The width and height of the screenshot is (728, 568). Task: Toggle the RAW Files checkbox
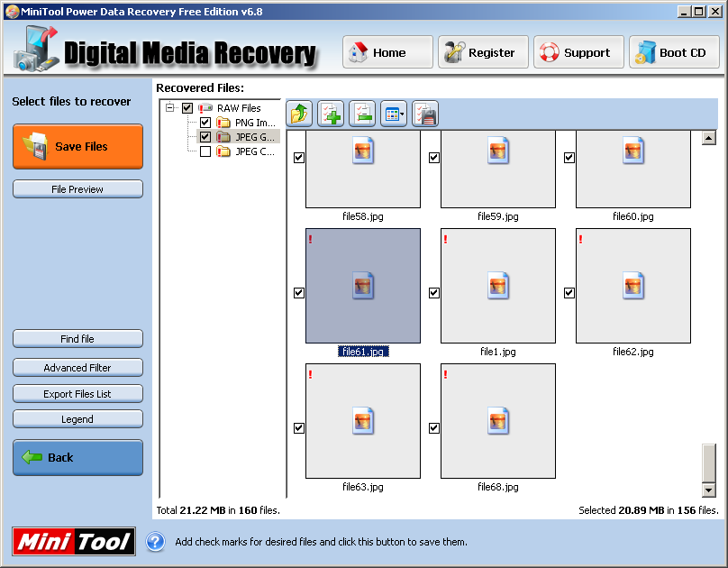pos(187,108)
